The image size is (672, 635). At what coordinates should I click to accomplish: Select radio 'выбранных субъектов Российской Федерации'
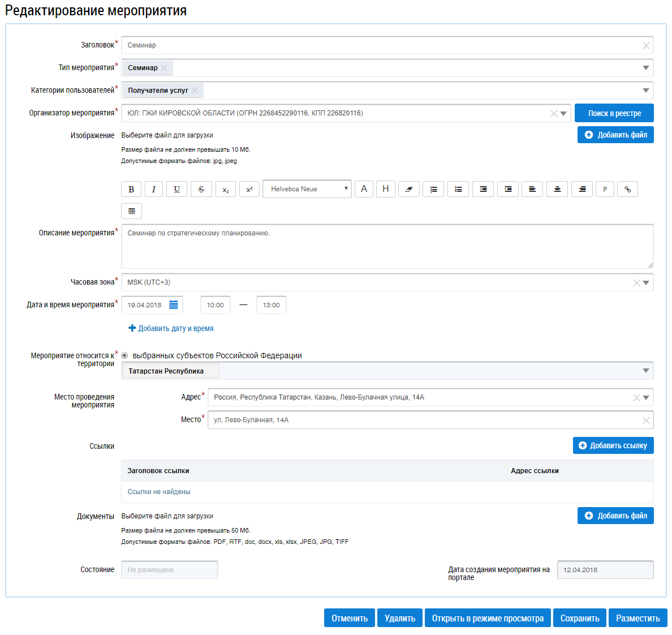[x=124, y=355]
